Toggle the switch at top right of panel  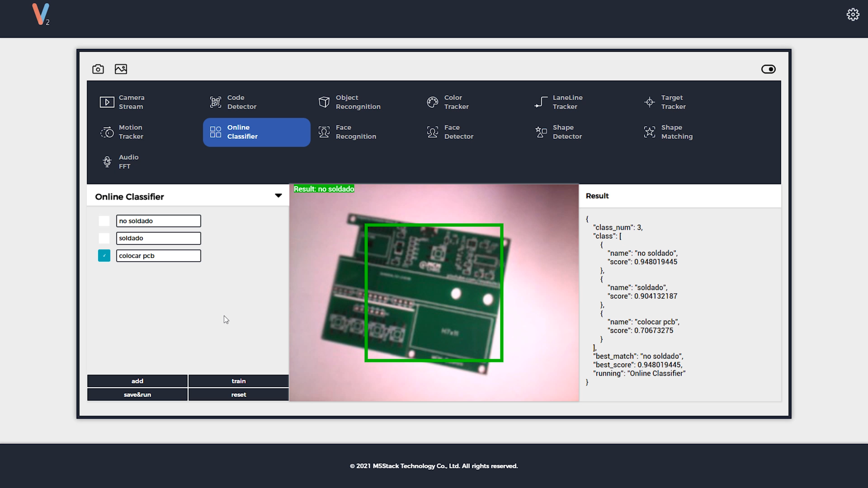(x=768, y=69)
